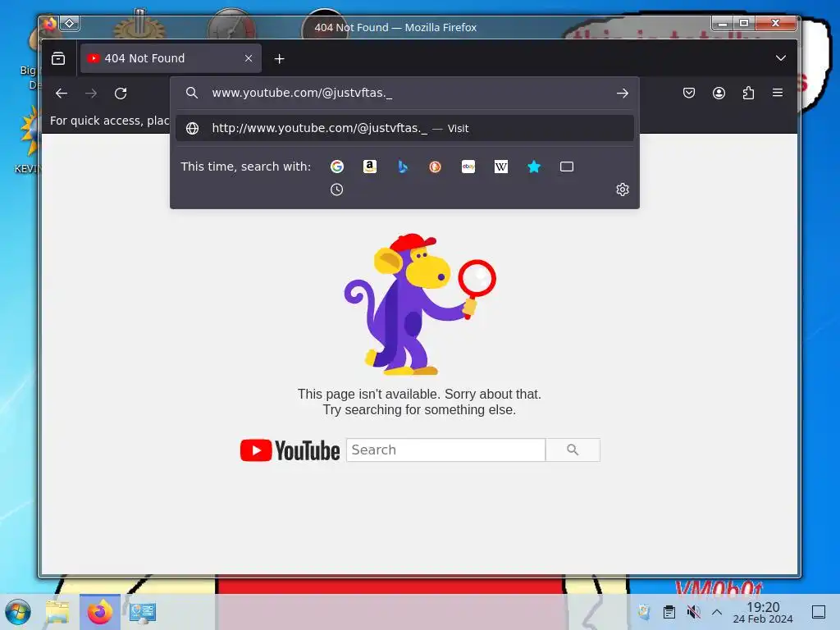Search in History clock icon
The height and width of the screenshot is (630, 840).
(x=336, y=189)
